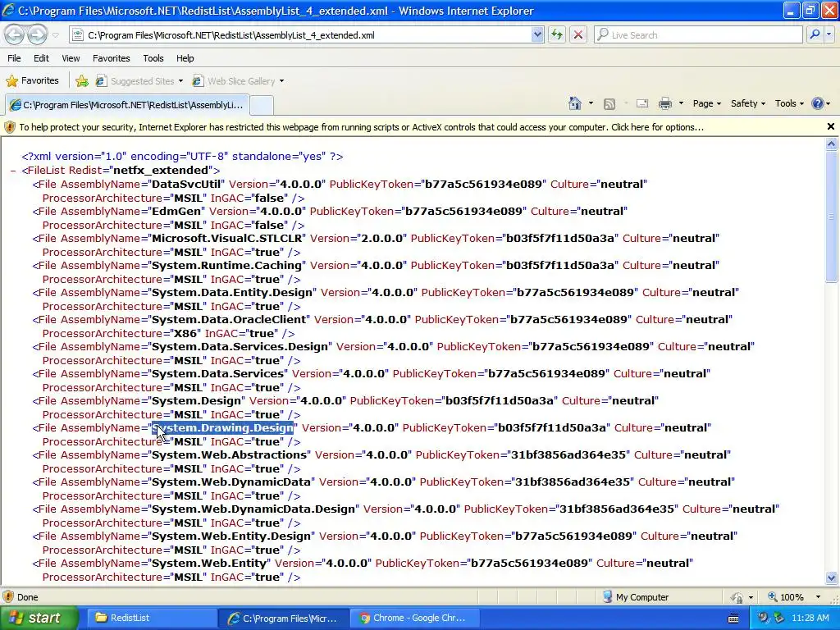Open a new blank tab

[262, 105]
